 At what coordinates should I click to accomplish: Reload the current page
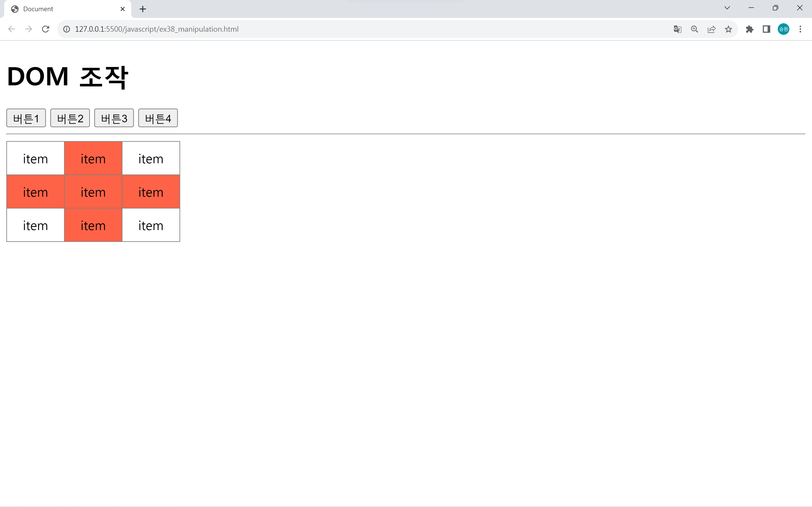46,29
